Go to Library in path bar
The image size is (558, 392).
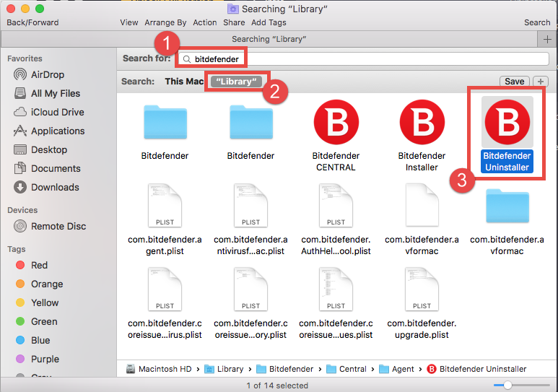(x=224, y=369)
